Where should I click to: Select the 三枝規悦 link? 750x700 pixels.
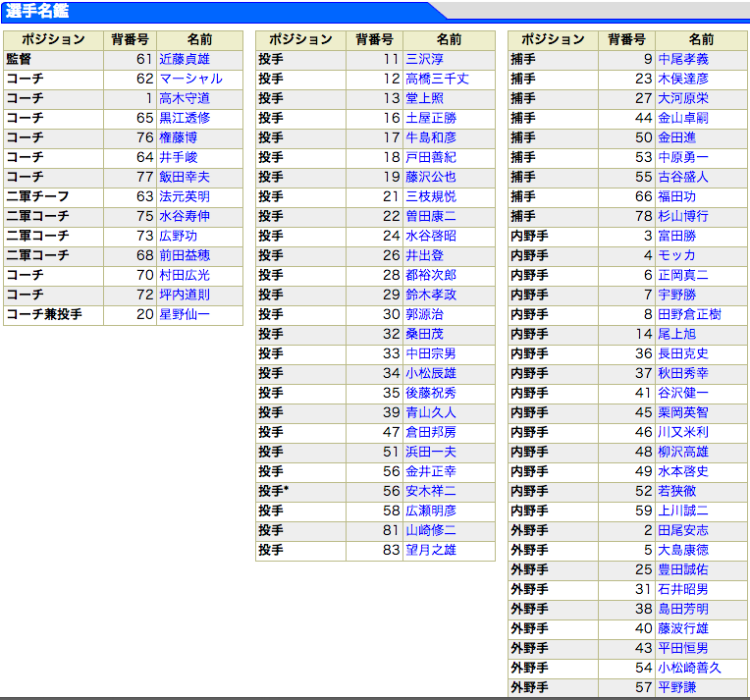(x=431, y=196)
